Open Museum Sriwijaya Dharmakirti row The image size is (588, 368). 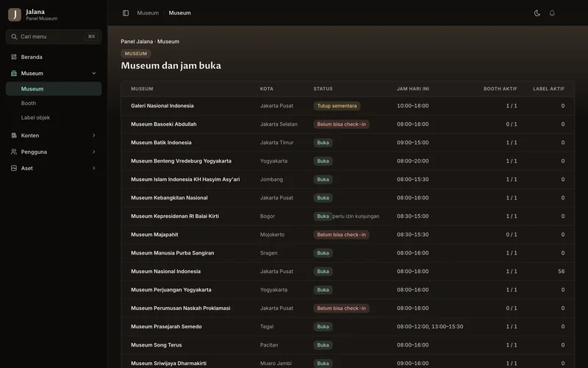pos(348,361)
